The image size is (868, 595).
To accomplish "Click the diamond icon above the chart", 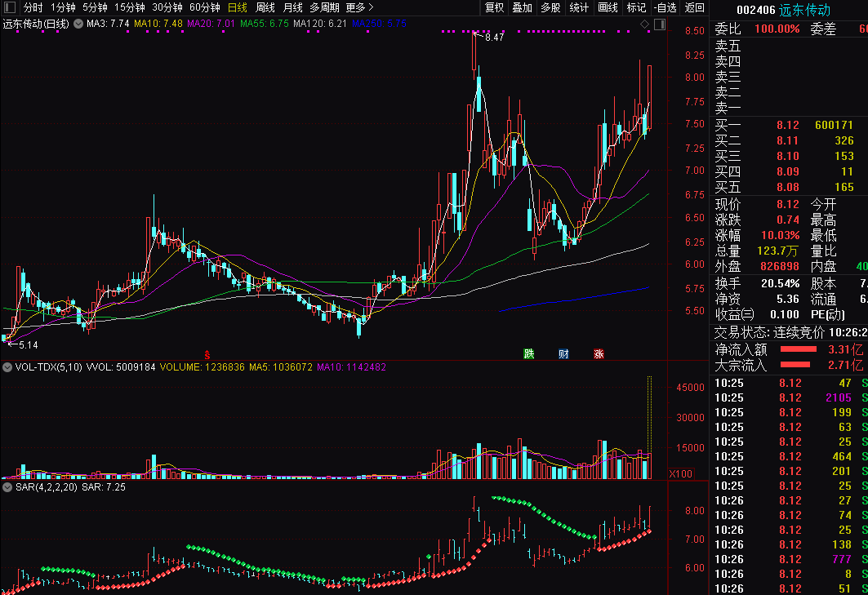I will click(645, 24).
